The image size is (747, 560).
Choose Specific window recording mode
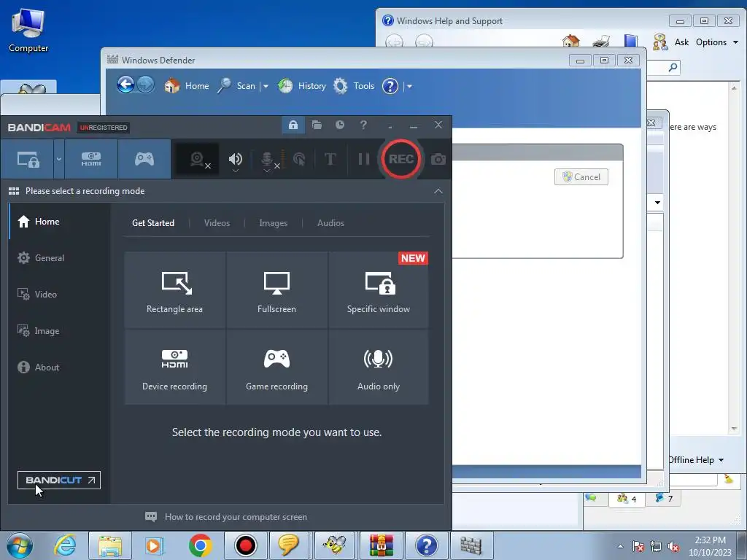click(x=379, y=290)
